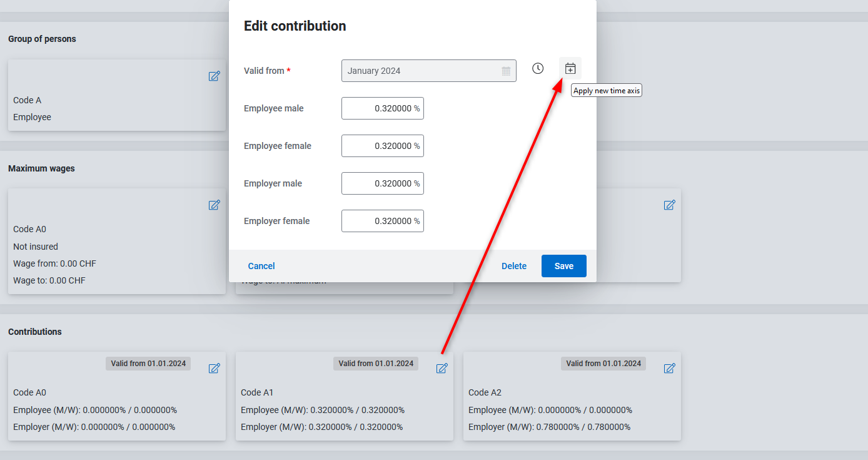The height and width of the screenshot is (460, 868).
Task: Edit the Code A0 contribution card
Action: pyautogui.click(x=214, y=368)
